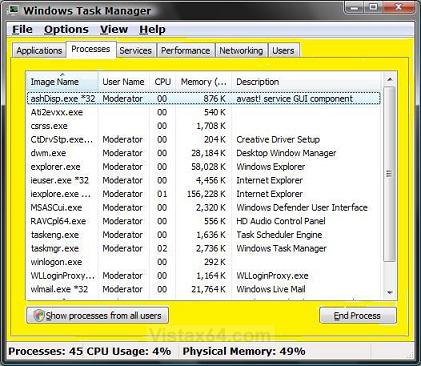The height and width of the screenshot is (366, 421).
Task: Open the Performance tab
Action: coord(186,51)
